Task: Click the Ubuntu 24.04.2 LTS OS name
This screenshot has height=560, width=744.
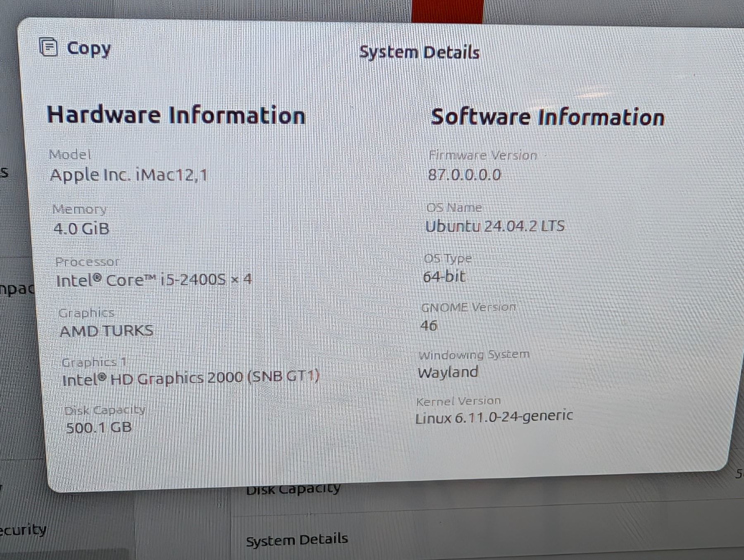Action: (495, 226)
